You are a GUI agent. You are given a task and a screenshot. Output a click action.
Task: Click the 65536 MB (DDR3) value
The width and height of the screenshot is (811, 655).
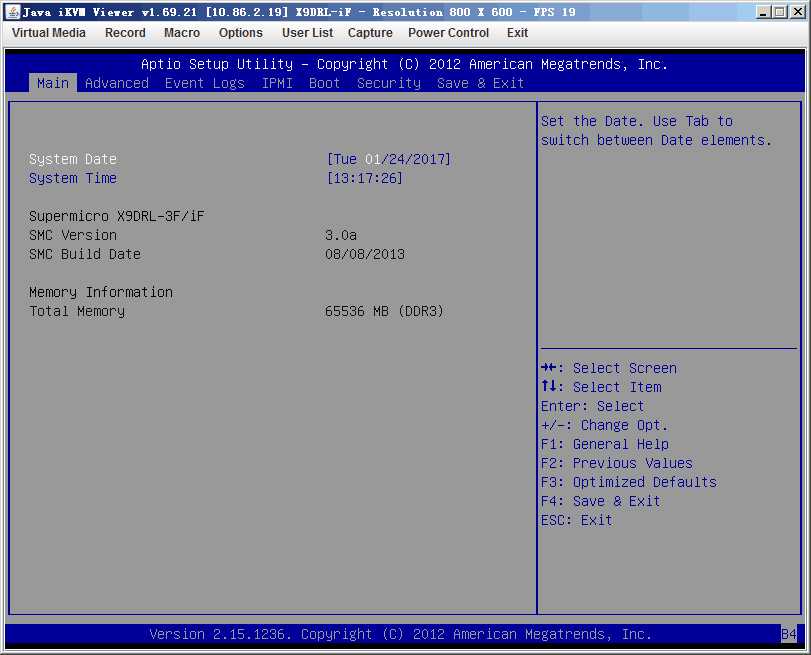point(384,311)
